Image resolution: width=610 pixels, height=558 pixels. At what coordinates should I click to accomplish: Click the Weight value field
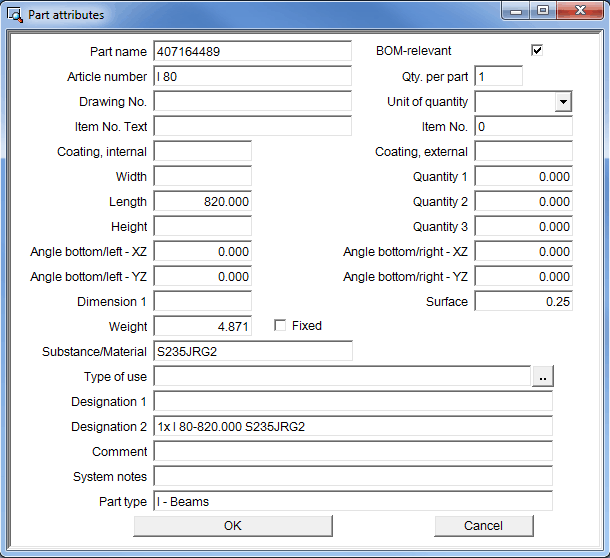click(x=202, y=326)
